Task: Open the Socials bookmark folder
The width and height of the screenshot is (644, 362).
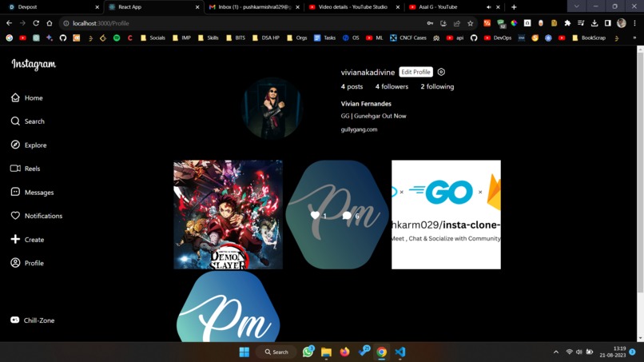Action: coord(153,38)
